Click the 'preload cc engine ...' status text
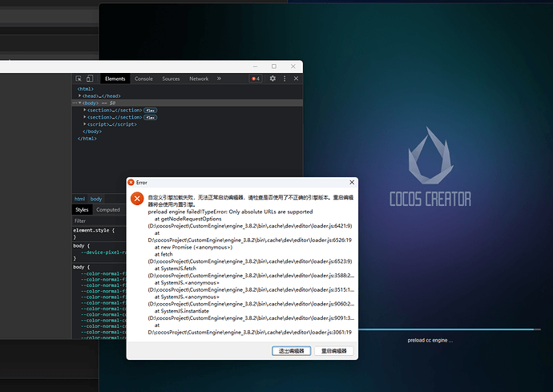This screenshot has height=392, width=553. [430, 341]
